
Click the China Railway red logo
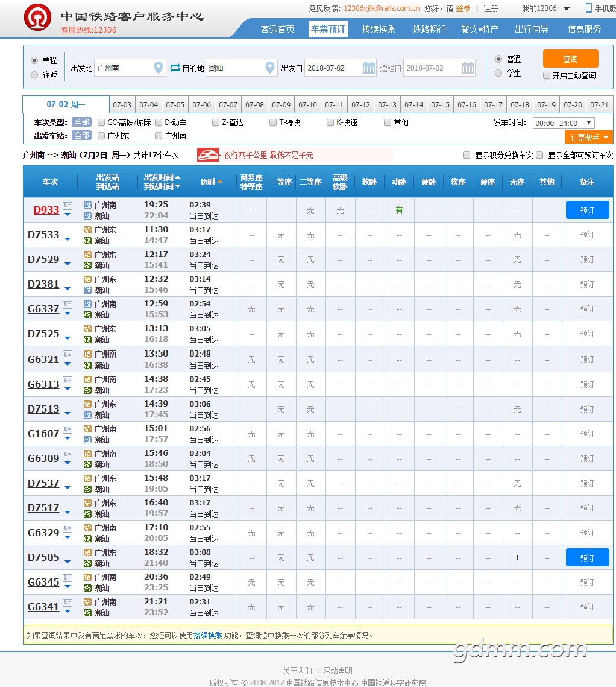pos(37,17)
